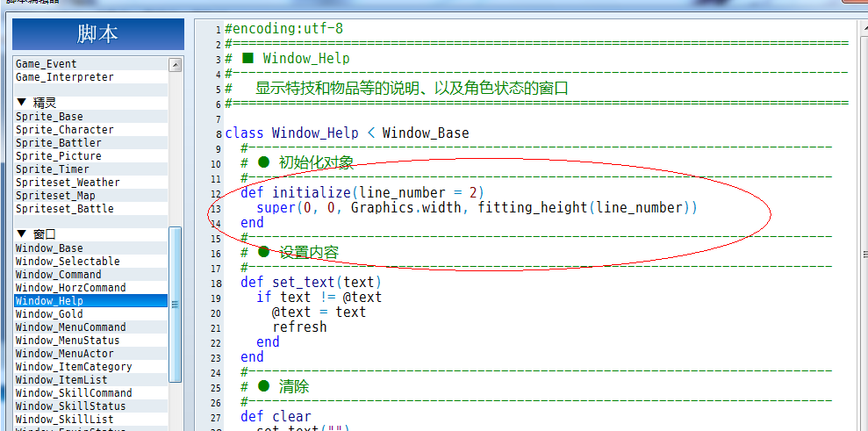Viewport: 868px width, 431px height.
Task: Click the script list scroll-up arrow
Action: pos(175,65)
